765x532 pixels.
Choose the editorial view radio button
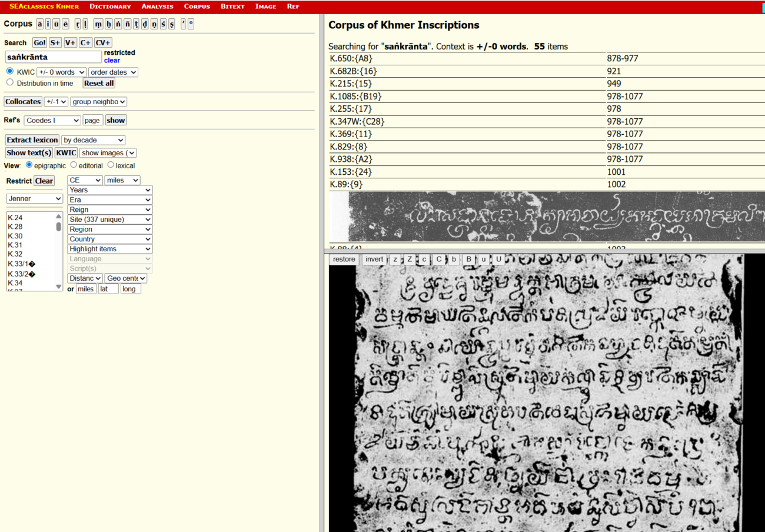[x=74, y=165]
